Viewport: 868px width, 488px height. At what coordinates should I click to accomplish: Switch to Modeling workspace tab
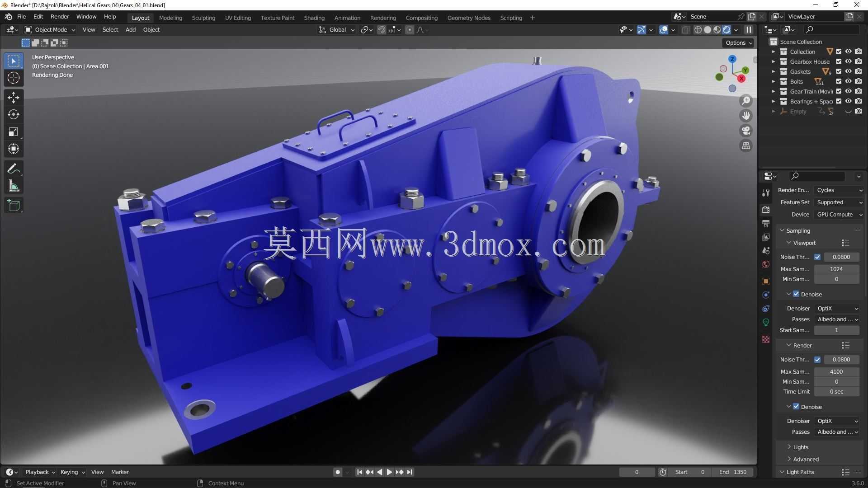170,18
